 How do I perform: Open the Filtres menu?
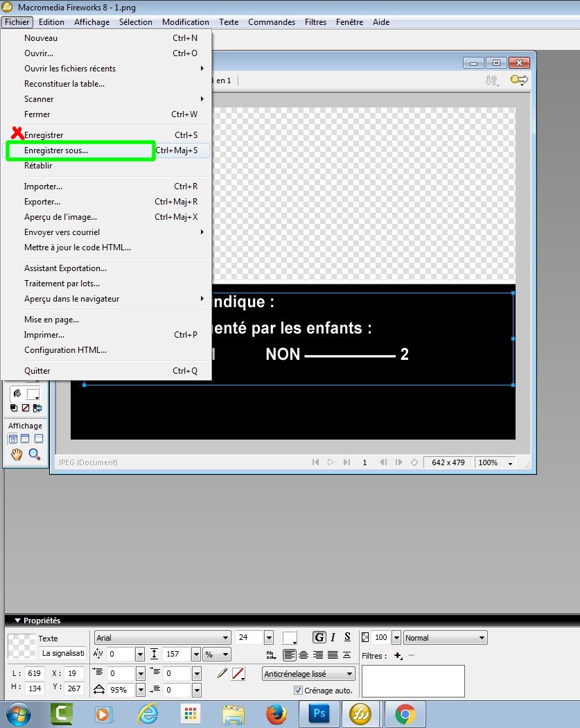click(315, 21)
